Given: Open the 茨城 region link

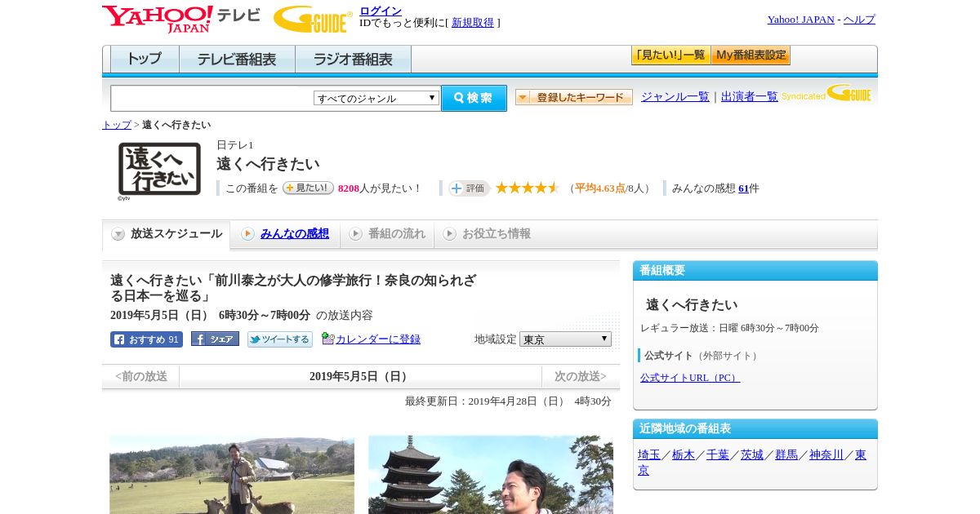Looking at the screenshot, I should 752,454.
